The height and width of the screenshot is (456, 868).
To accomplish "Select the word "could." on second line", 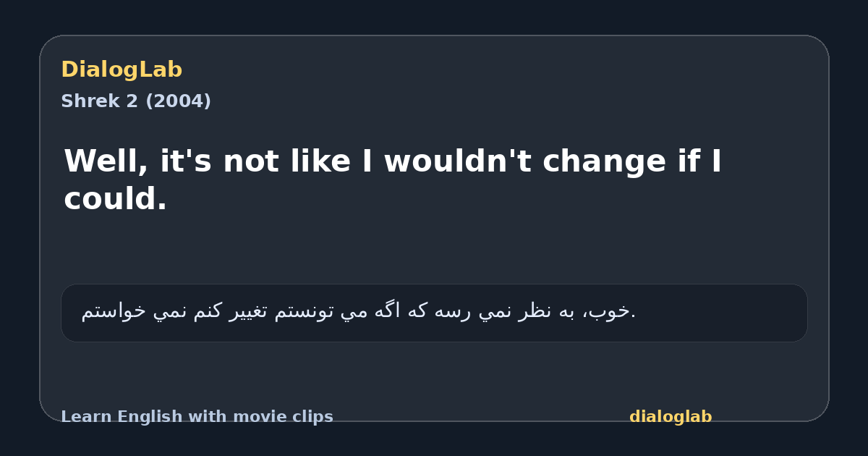I will (x=116, y=198).
